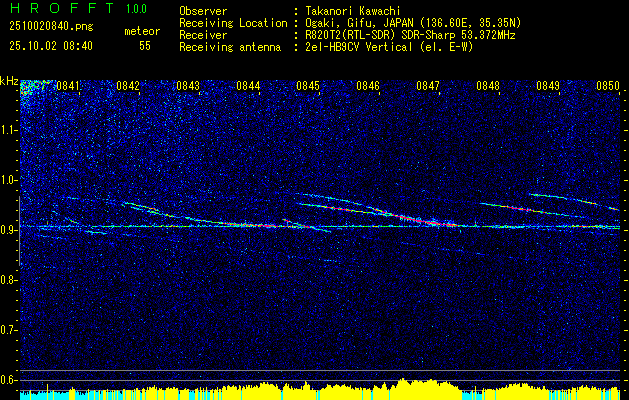Click the 0.6 kHz axis label
The height and width of the screenshot is (400, 629).
click(8, 380)
